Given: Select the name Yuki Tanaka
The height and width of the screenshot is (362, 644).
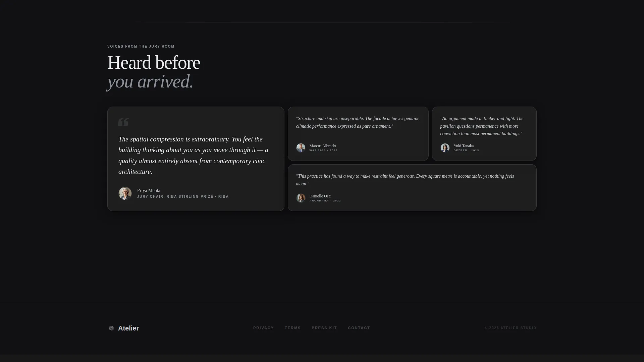Looking at the screenshot, I should 464,146.
